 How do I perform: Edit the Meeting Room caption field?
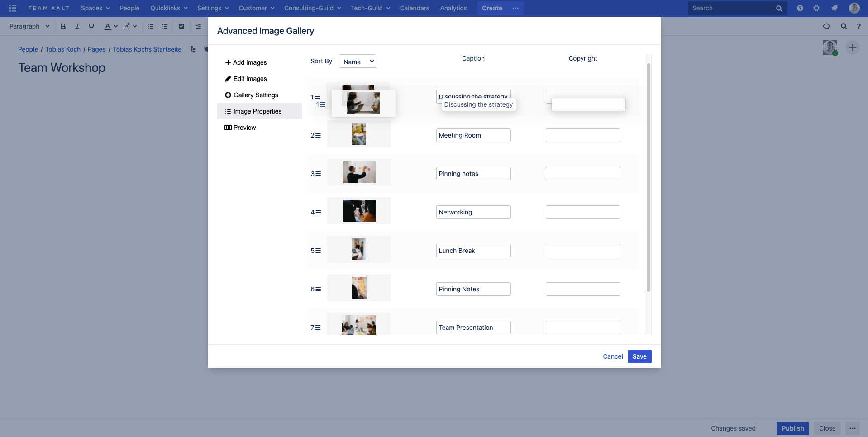(473, 135)
